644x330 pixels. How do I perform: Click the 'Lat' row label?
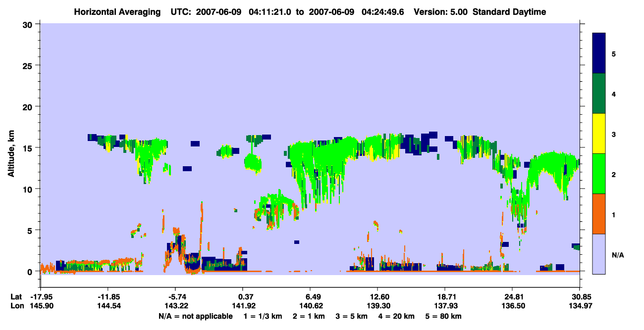click(16, 297)
